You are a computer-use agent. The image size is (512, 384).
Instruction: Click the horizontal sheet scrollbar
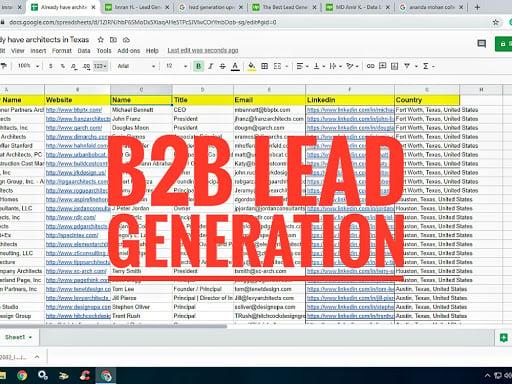point(113,326)
